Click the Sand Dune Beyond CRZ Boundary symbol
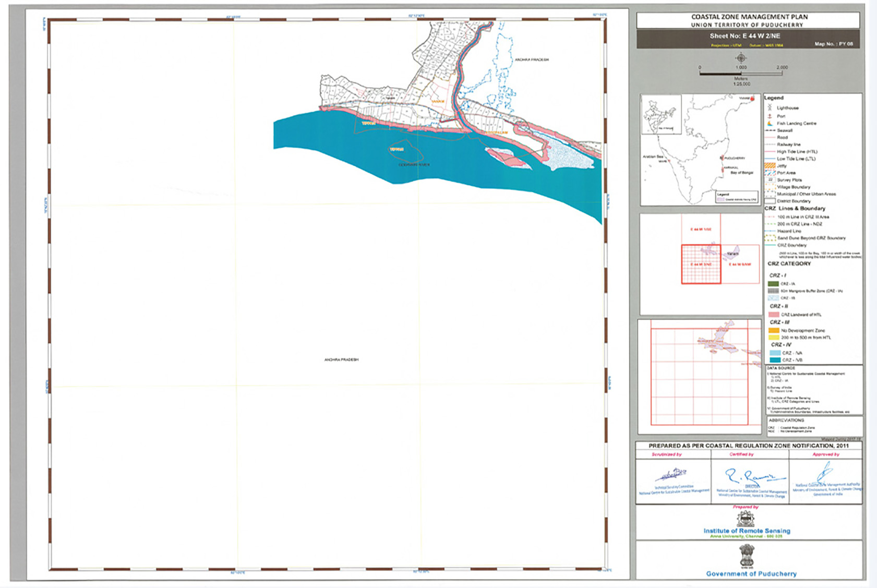This screenshot has height=588, width=877. coord(770,238)
